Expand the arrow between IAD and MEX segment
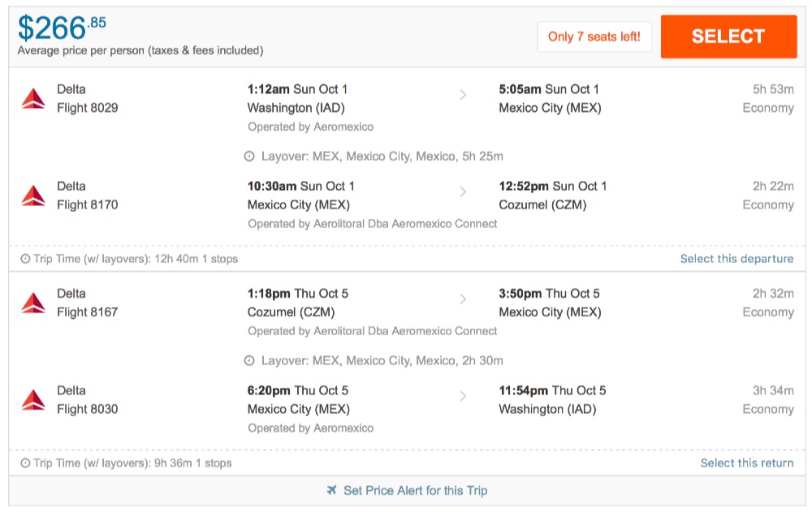812x512 pixels. [x=463, y=95]
